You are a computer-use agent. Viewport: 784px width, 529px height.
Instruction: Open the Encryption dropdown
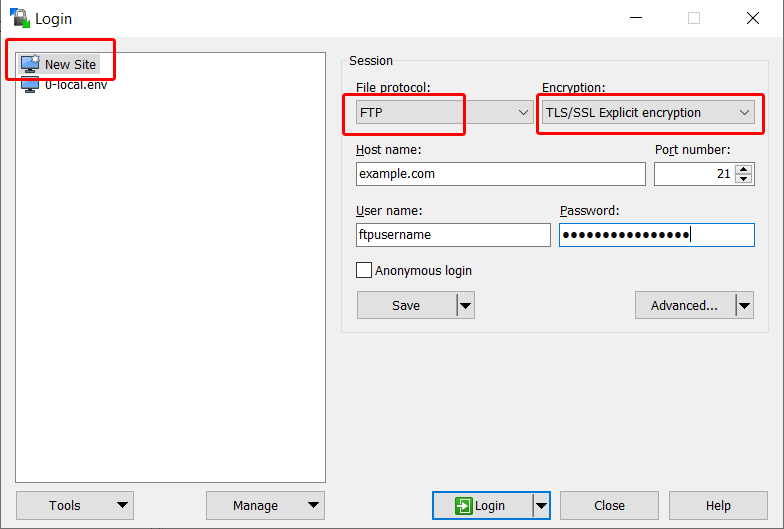[x=648, y=112]
